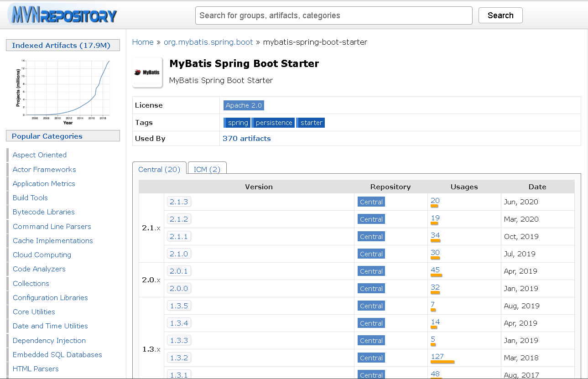Image resolution: width=588 pixels, height=379 pixels.
Task: Open Command Line Parsers category
Action: (52, 226)
